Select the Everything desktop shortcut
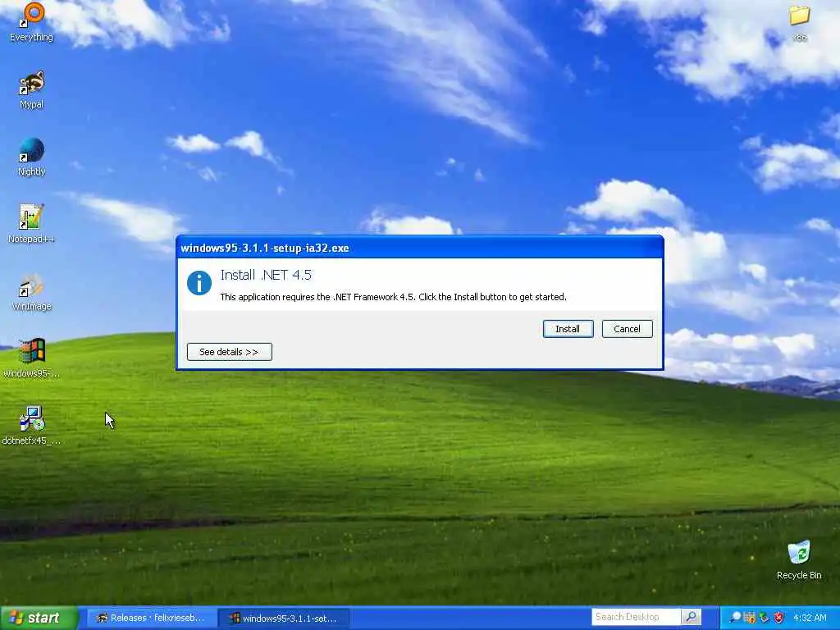The image size is (840, 630). pyautogui.click(x=32, y=22)
